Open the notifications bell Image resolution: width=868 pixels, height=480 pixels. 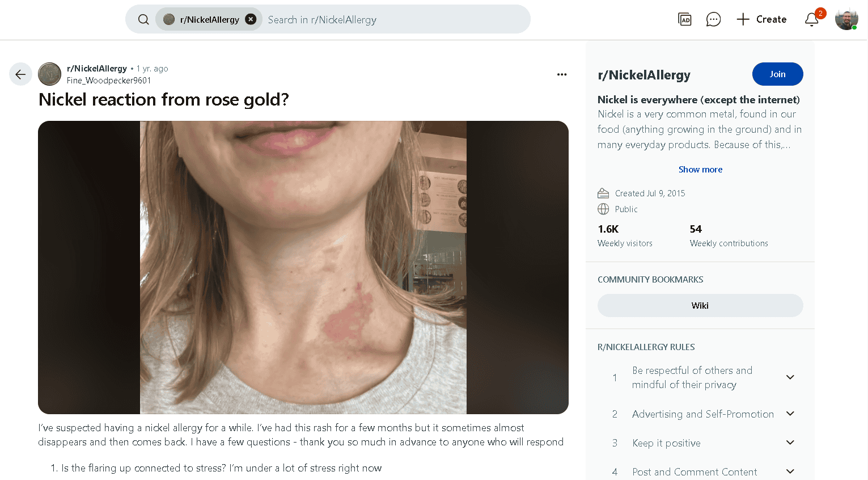(x=811, y=20)
